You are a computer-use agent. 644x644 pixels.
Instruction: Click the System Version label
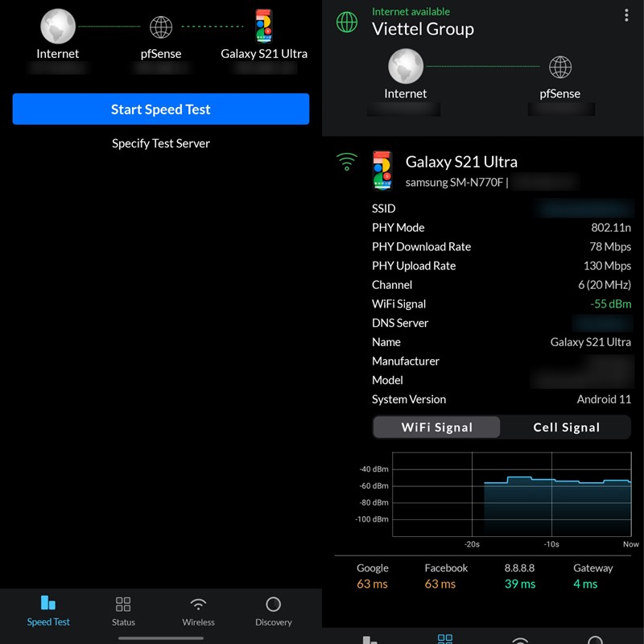tap(409, 399)
